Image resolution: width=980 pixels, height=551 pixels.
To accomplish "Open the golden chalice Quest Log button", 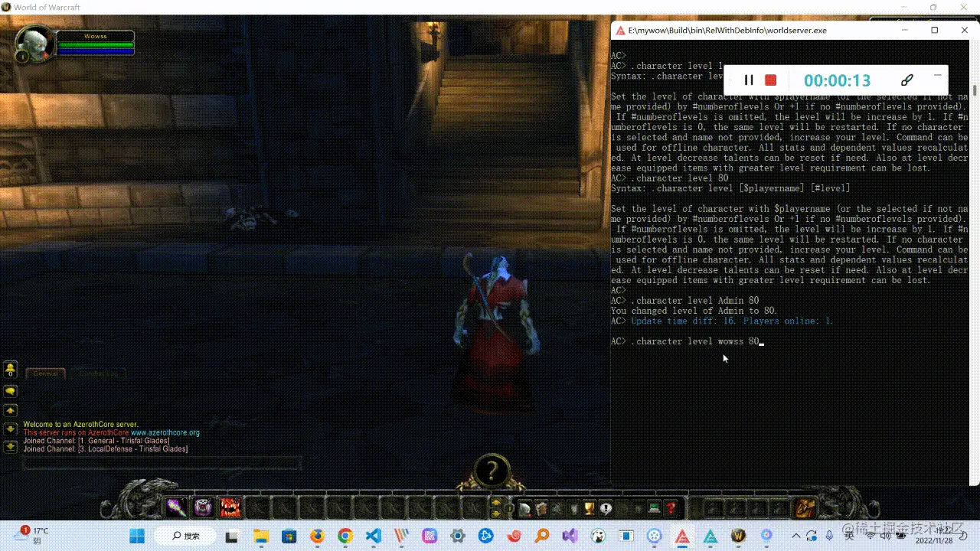I will click(x=590, y=508).
